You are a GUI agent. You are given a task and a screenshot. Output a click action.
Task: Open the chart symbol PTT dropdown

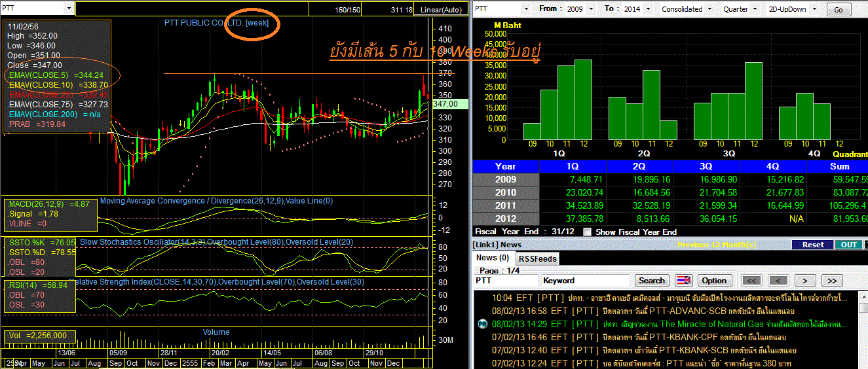coord(69,9)
